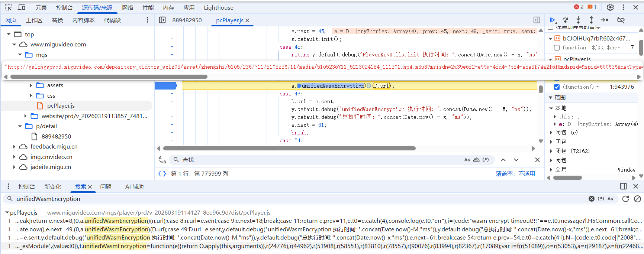Screen dimensions: 644x254
Task: Close the pcPlayer.js editor tab
Action: click(247, 20)
